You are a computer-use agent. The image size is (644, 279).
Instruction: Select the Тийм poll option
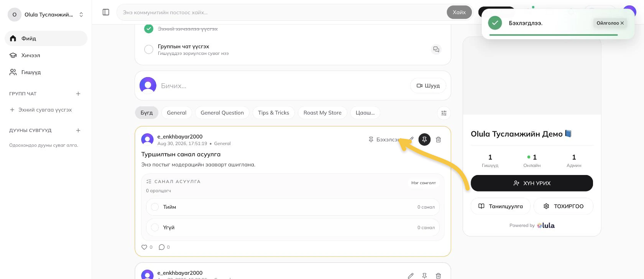293,207
